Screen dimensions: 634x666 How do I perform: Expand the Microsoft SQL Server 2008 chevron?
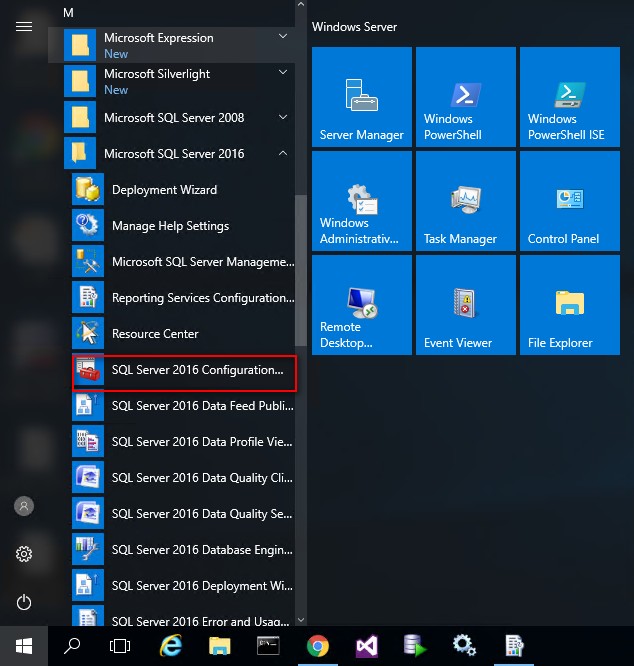point(283,117)
